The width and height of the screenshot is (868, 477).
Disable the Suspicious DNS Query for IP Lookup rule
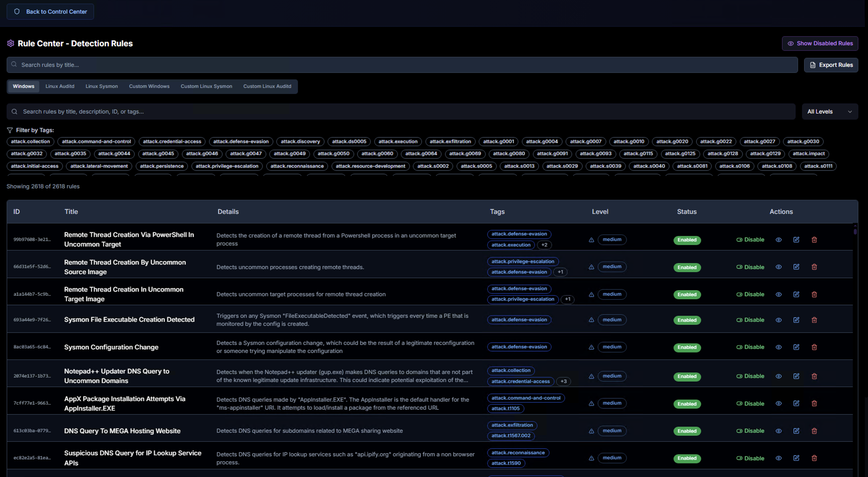(x=750, y=458)
